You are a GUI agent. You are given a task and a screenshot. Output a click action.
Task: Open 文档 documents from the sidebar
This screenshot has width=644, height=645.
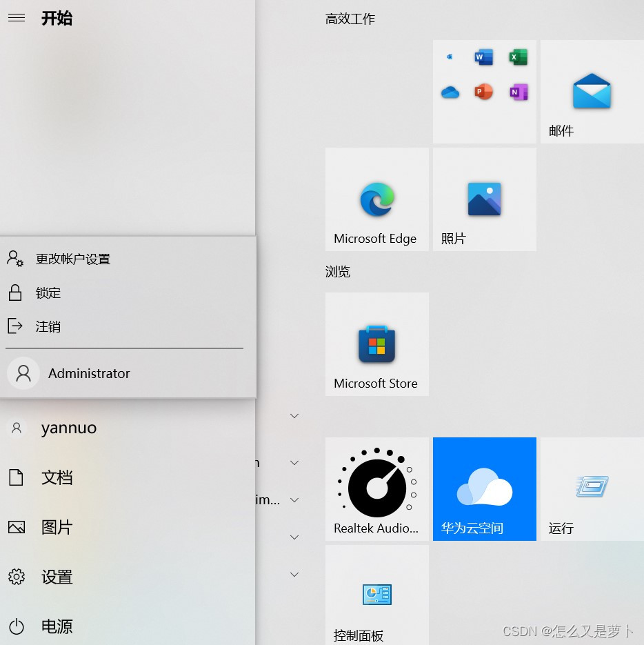[x=128, y=477]
